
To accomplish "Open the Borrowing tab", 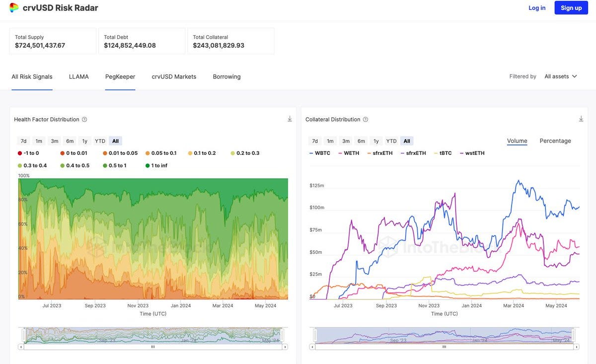I will (226, 76).
